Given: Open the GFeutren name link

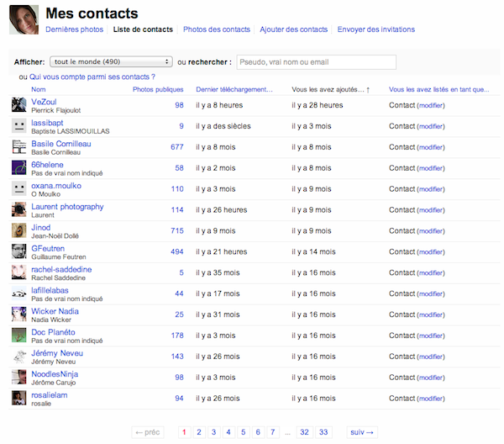Looking at the screenshot, I should pos(48,248).
